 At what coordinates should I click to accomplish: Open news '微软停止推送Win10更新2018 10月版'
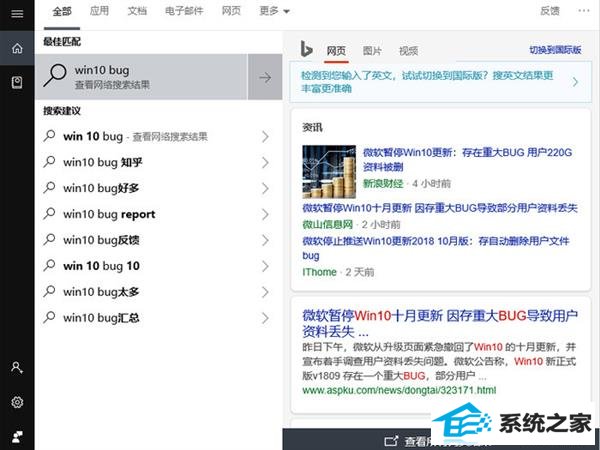click(x=436, y=248)
